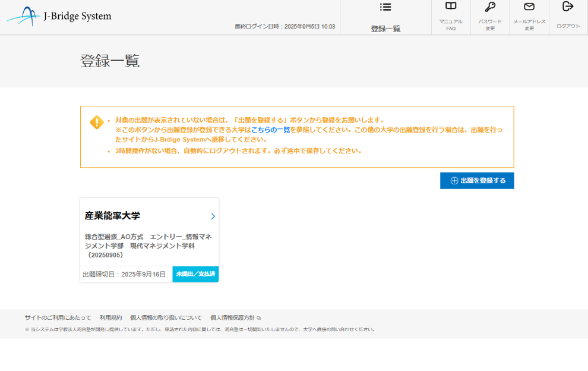Click the orange warning diamond icon
Image resolution: width=588 pixels, height=371 pixels.
click(97, 122)
